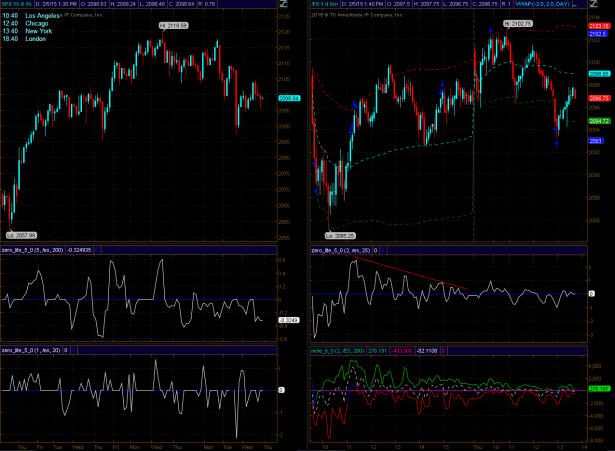Click the Hi: 2119.59 price bubble
Viewport: 615px width, 451px height.
click(x=174, y=25)
